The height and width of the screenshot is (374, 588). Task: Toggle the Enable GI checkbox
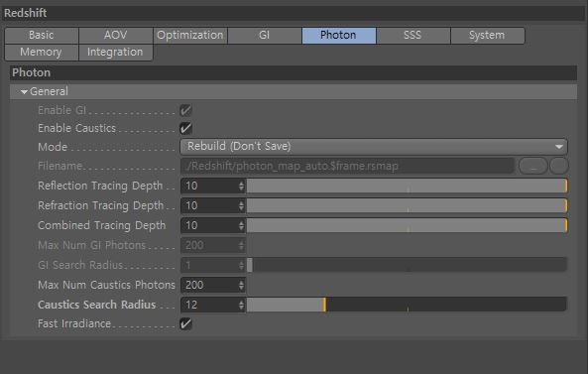[186, 110]
